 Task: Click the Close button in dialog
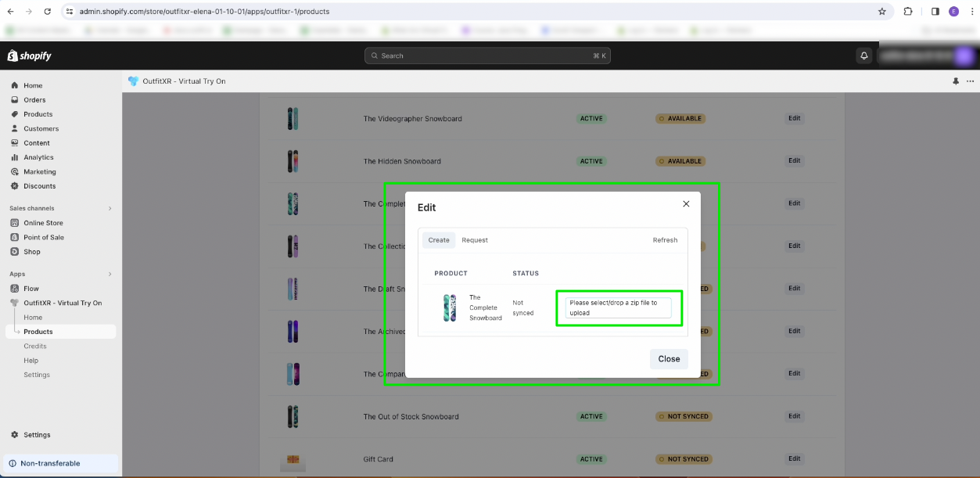[x=669, y=359]
